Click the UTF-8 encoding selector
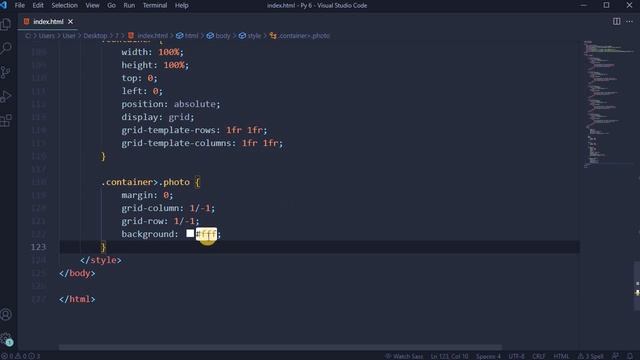 (516, 356)
